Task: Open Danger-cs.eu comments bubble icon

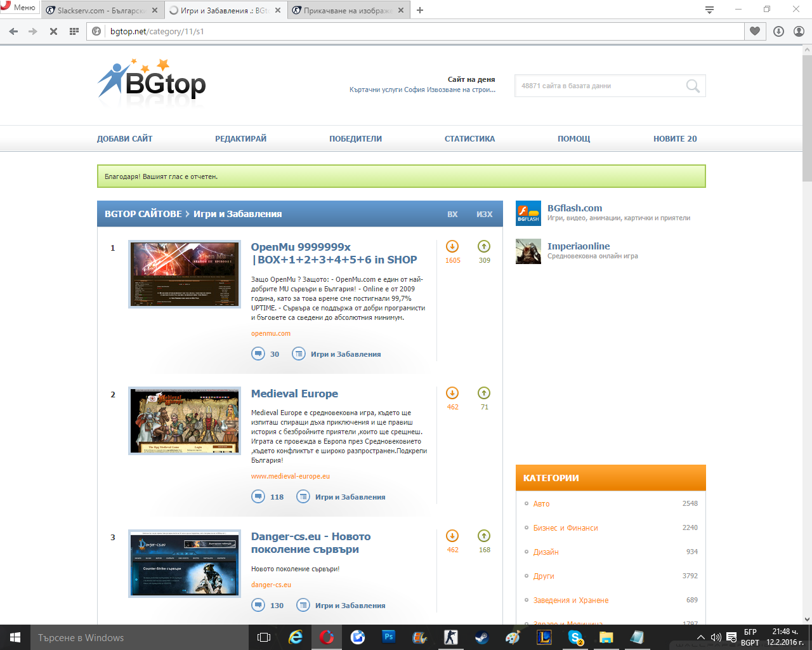Action: 258,605
